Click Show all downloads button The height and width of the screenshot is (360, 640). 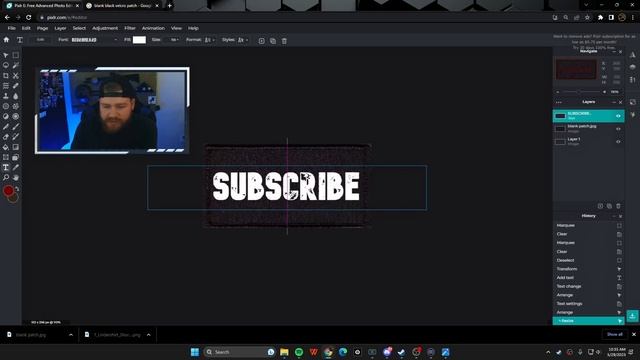click(614, 334)
